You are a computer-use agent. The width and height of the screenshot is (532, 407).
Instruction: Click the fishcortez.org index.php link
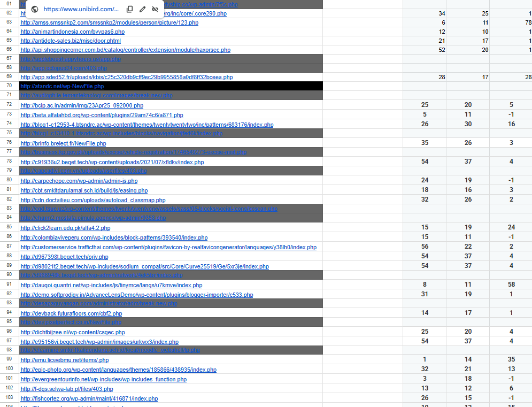tap(89, 398)
